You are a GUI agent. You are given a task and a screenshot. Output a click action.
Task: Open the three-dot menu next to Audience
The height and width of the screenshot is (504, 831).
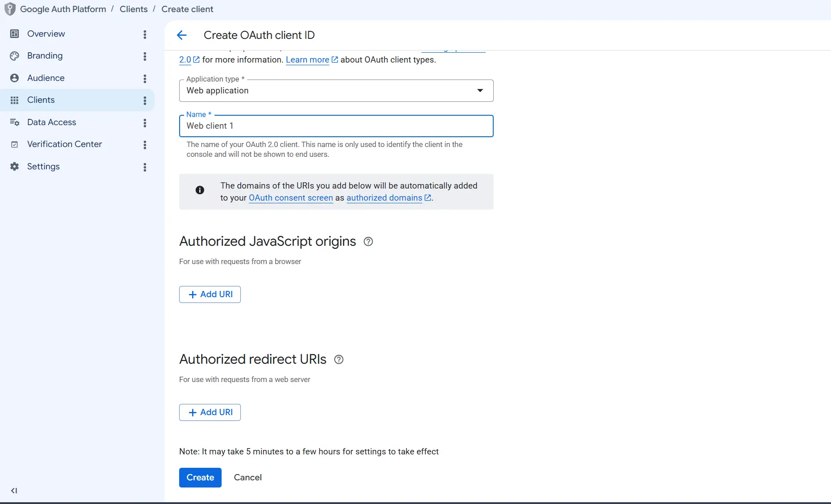coord(145,79)
